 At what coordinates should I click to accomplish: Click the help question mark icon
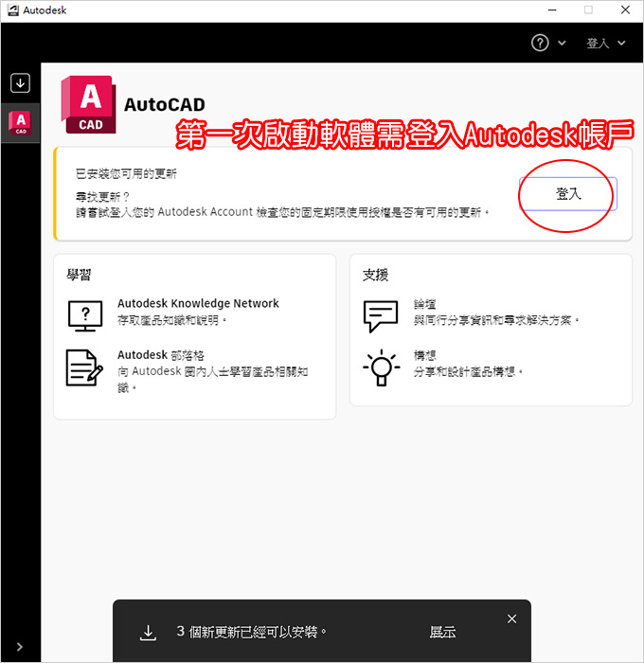coord(540,43)
